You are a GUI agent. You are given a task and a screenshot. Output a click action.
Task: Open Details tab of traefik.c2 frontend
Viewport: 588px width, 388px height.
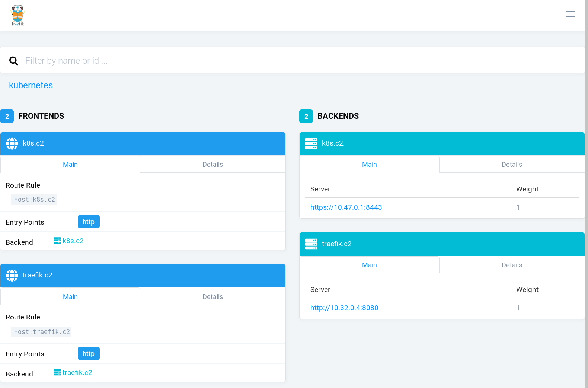click(212, 296)
